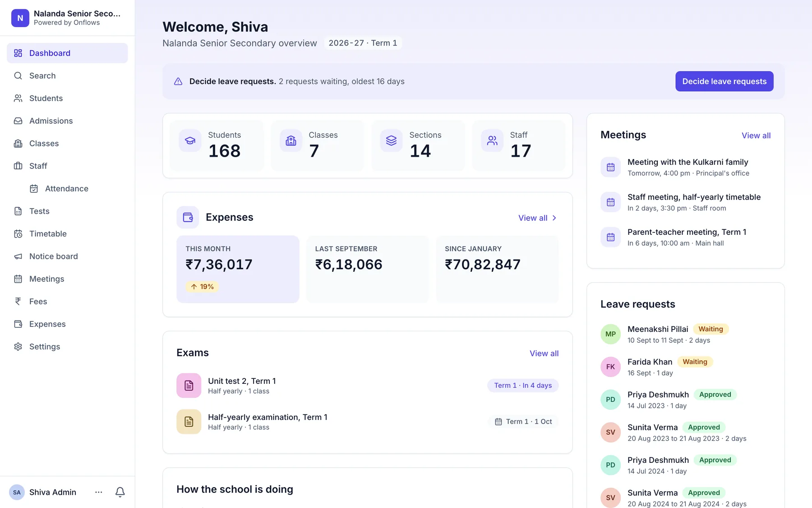Open Sunita Verma's 20 Aug 2023 leave request
Image resolution: width=812 pixels, height=508 pixels.
click(x=686, y=432)
